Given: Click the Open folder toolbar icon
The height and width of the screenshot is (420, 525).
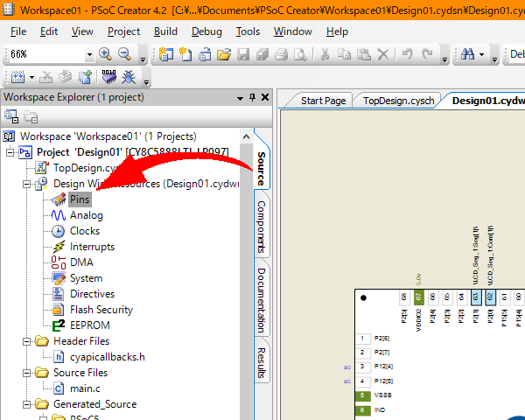Looking at the screenshot, I should [x=224, y=54].
